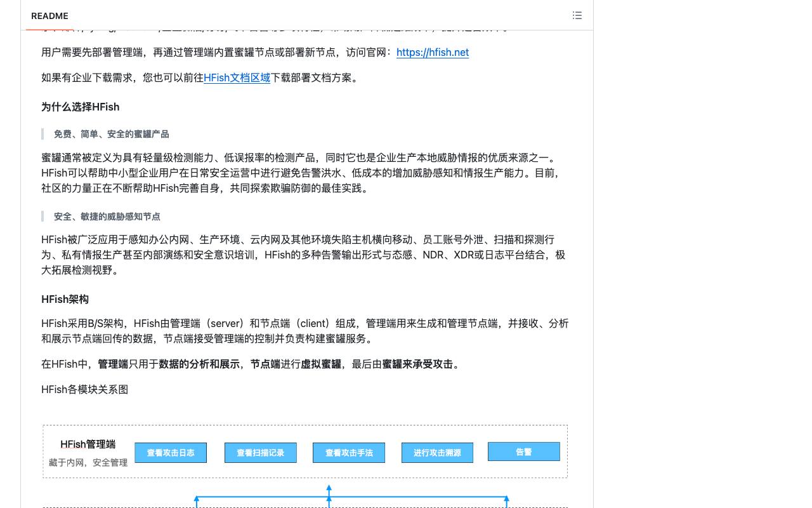Click the bold text 数据的分析和展示

[199, 364]
